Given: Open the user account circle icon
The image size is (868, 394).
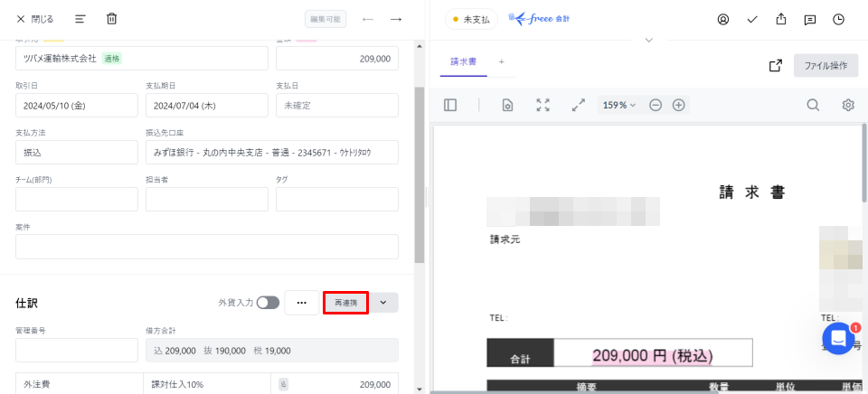Looking at the screenshot, I should coord(723,19).
